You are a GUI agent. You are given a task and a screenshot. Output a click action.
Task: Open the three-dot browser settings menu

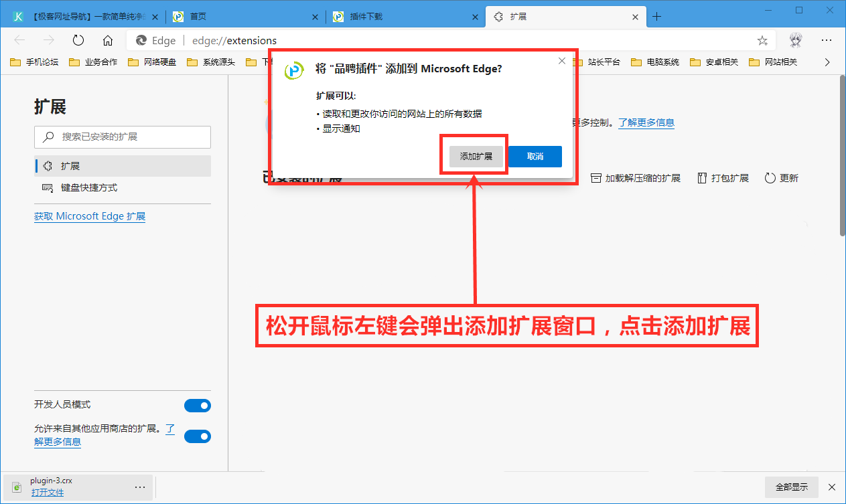point(827,40)
